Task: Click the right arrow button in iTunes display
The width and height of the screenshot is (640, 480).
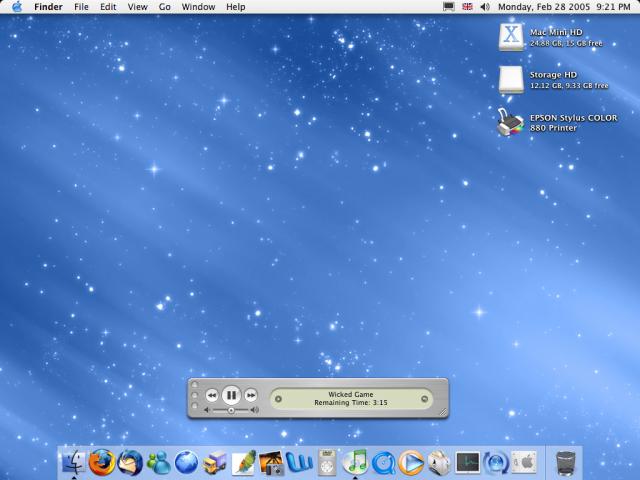Action: pyautogui.click(x=424, y=399)
